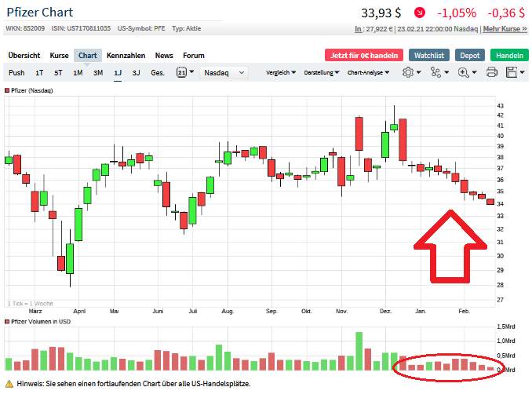Click the WKN: 852009 text
This screenshot has width=532, height=398.
[x=25, y=28]
